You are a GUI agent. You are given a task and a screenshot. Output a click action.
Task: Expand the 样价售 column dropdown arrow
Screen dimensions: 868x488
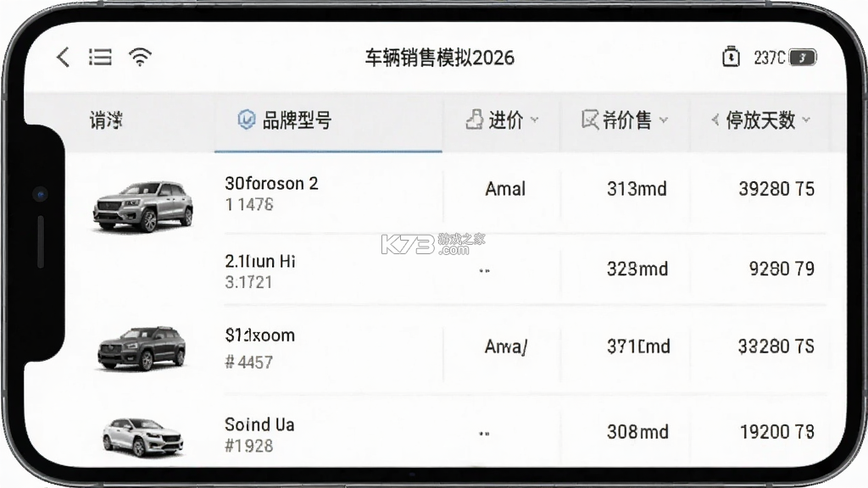[664, 119]
